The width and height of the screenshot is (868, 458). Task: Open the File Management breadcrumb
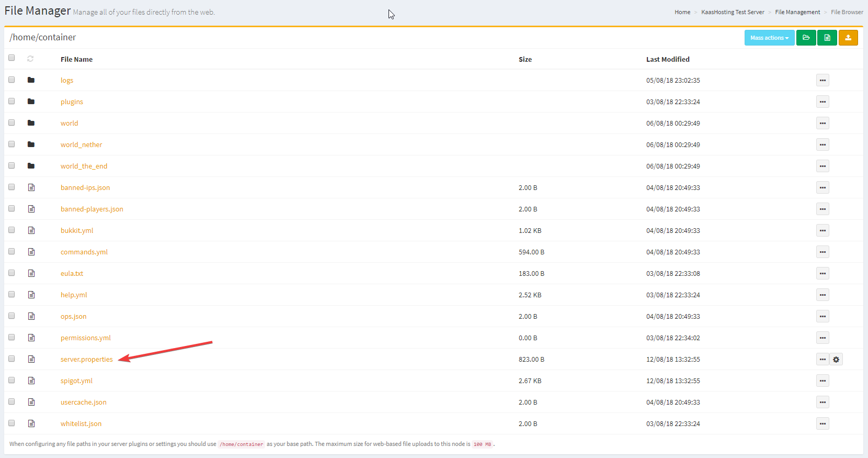tap(797, 12)
